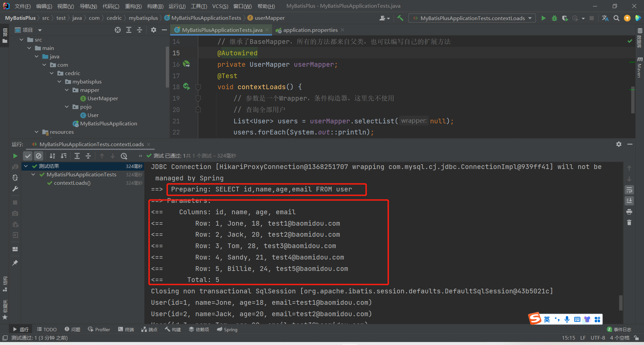This screenshot has height=345, width=644.
Task: Print the console output
Action: point(629,212)
